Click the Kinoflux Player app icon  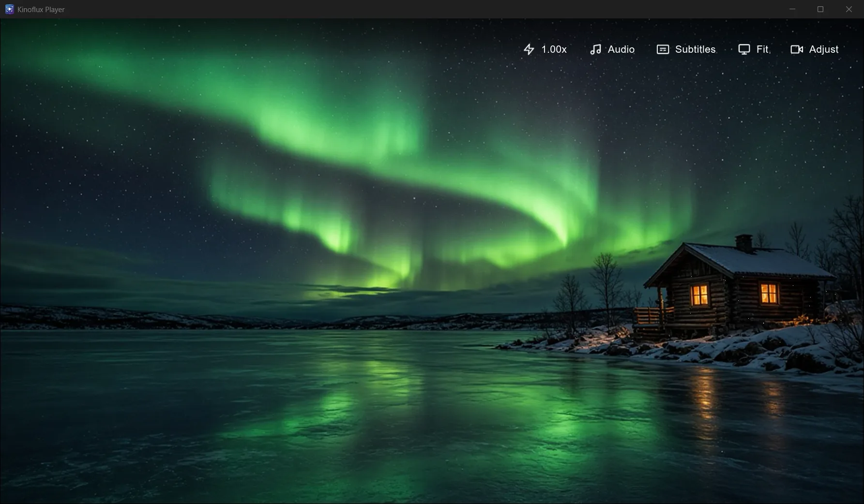pyautogui.click(x=9, y=9)
